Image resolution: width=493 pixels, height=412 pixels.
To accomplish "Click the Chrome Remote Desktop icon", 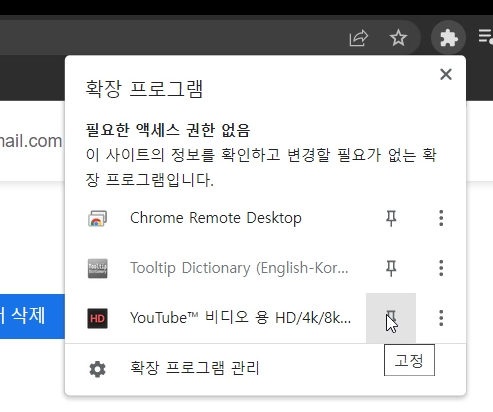I will (97, 218).
